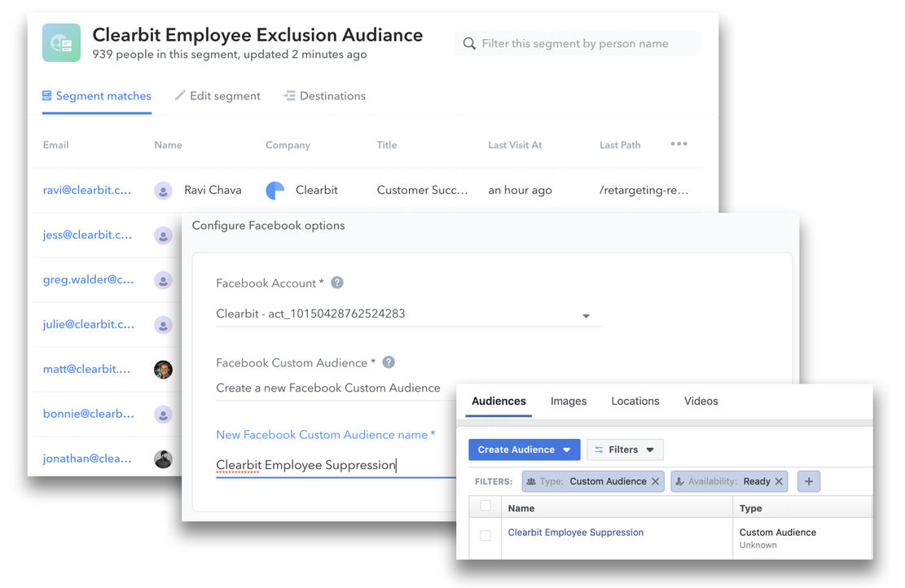Toggle the select-all audiences checkbox

[x=485, y=506]
